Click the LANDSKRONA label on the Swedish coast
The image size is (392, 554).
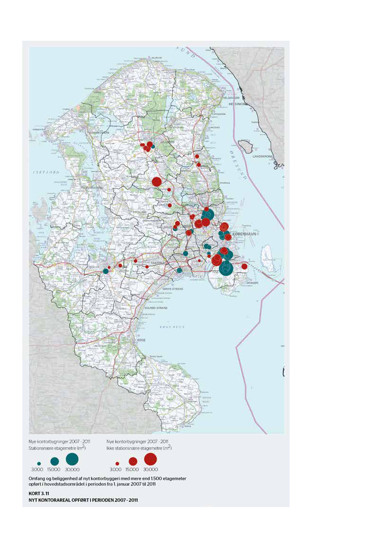coord(263,156)
